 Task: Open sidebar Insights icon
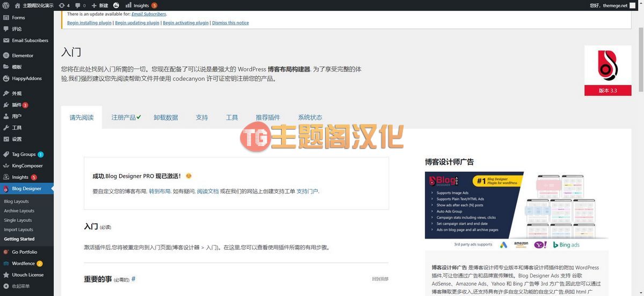pos(6,177)
